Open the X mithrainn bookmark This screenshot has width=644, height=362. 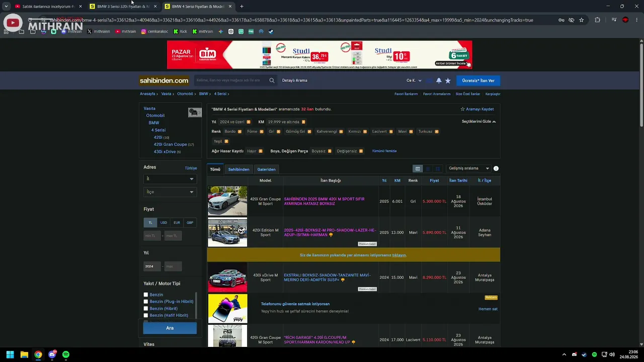(x=99, y=31)
